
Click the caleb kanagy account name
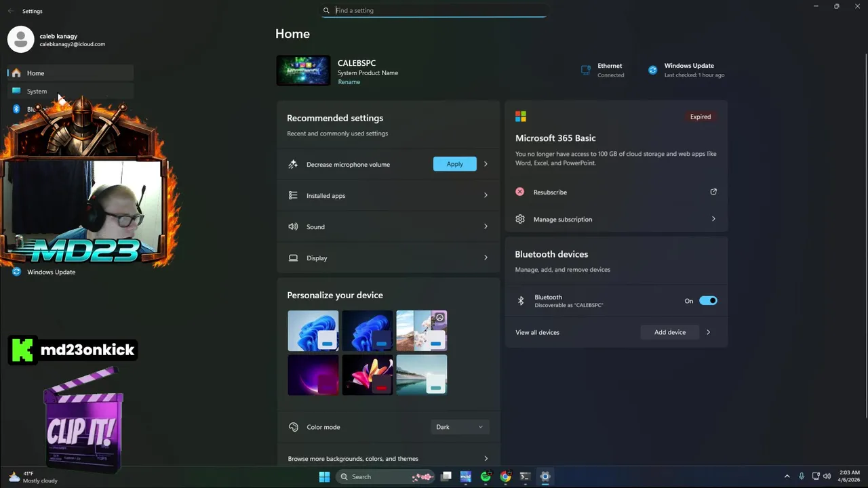click(x=58, y=36)
